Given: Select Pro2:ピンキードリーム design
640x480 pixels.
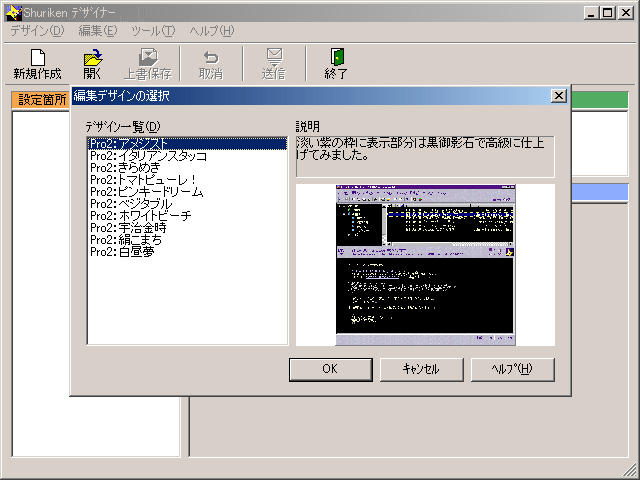Looking at the screenshot, I should click(187, 191).
